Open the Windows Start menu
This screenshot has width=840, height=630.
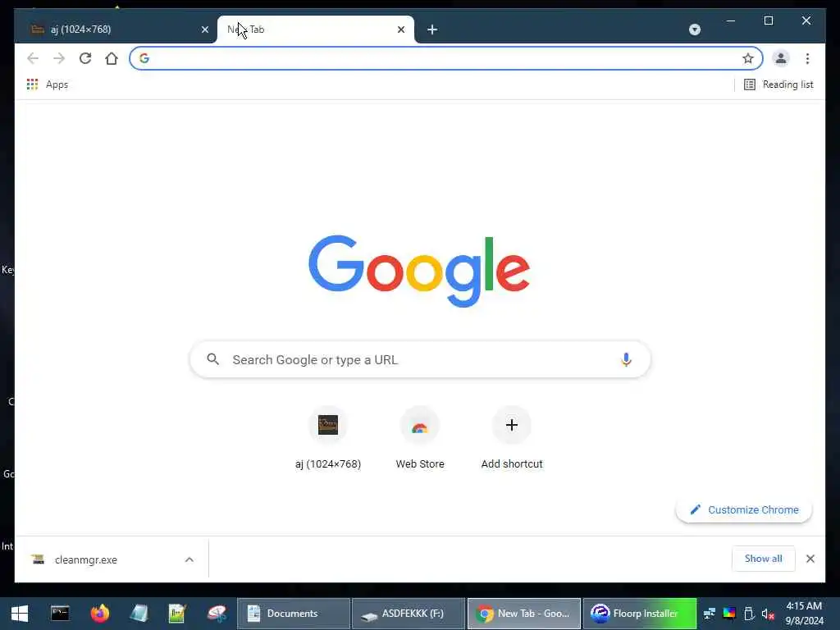(20, 614)
